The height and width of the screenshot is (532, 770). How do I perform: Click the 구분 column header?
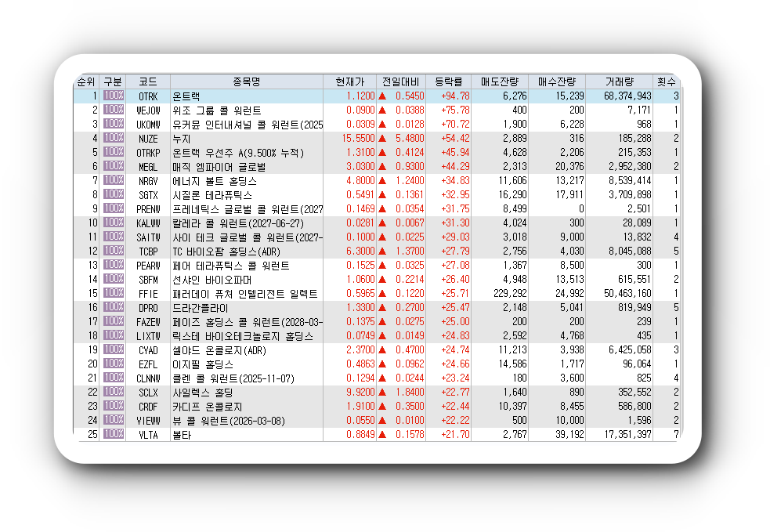(x=113, y=81)
